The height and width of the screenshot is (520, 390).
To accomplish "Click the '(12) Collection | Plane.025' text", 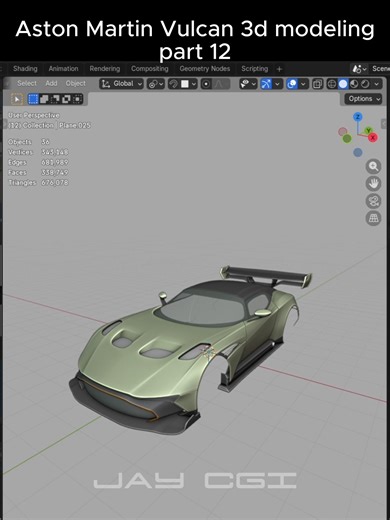I will (49, 125).
